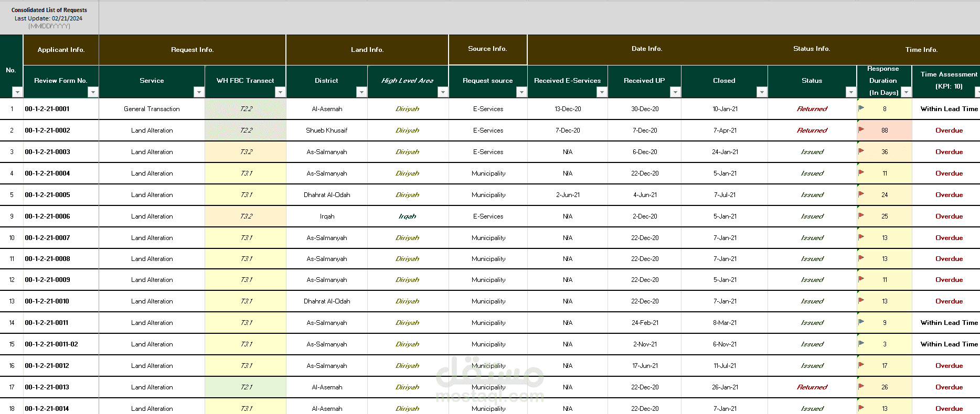Select the Applicant Info. group header
This screenshot has height=414, width=980.
[61, 50]
